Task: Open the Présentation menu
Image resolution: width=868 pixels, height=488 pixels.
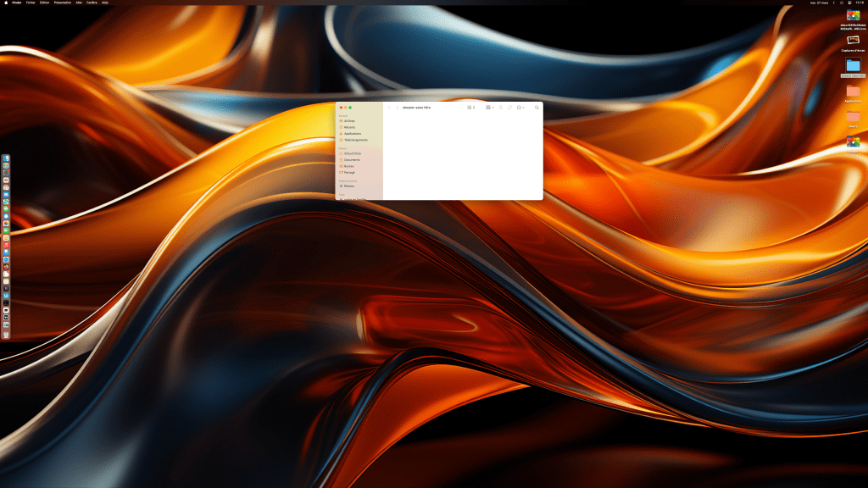Action: pyautogui.click(x=63, y=3)
